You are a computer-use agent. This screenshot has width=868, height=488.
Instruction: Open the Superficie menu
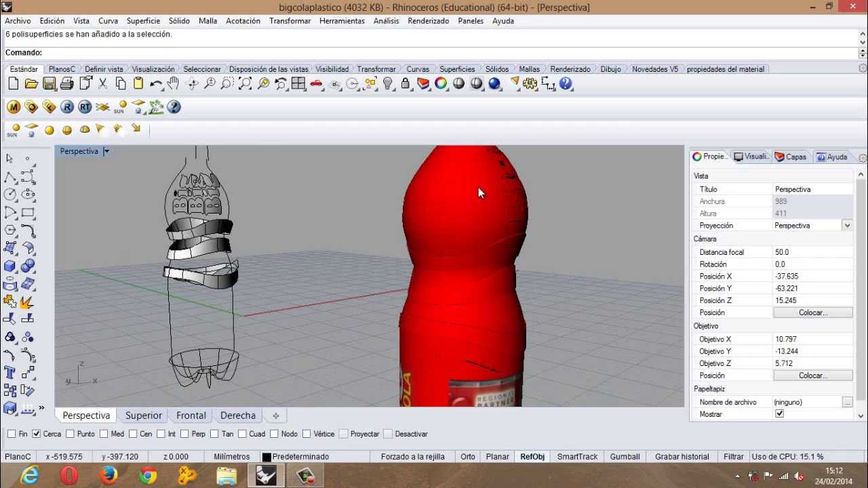coord(143,21)
